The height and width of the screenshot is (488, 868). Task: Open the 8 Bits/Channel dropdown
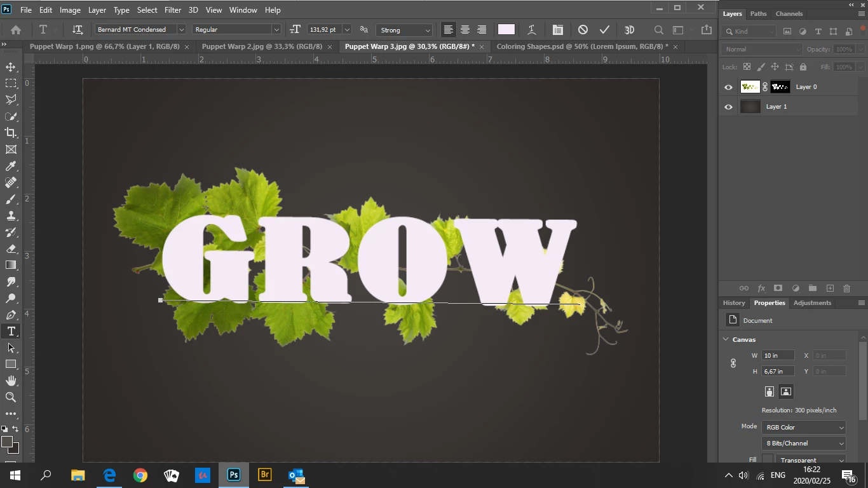(804, 443)
